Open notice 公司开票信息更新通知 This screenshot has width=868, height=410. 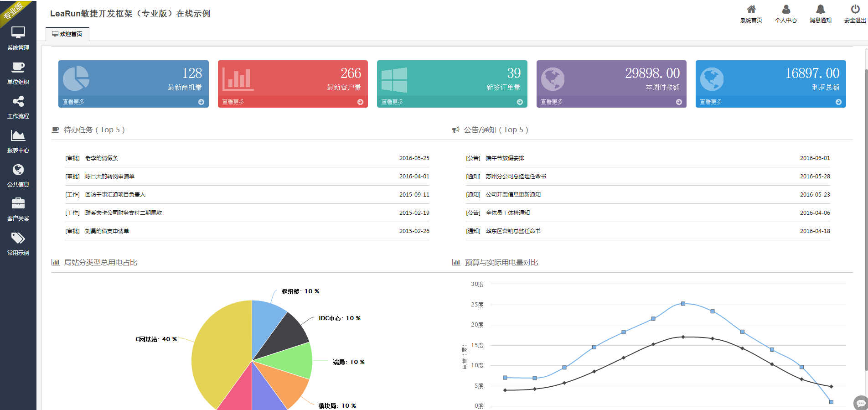click(513, 195)
